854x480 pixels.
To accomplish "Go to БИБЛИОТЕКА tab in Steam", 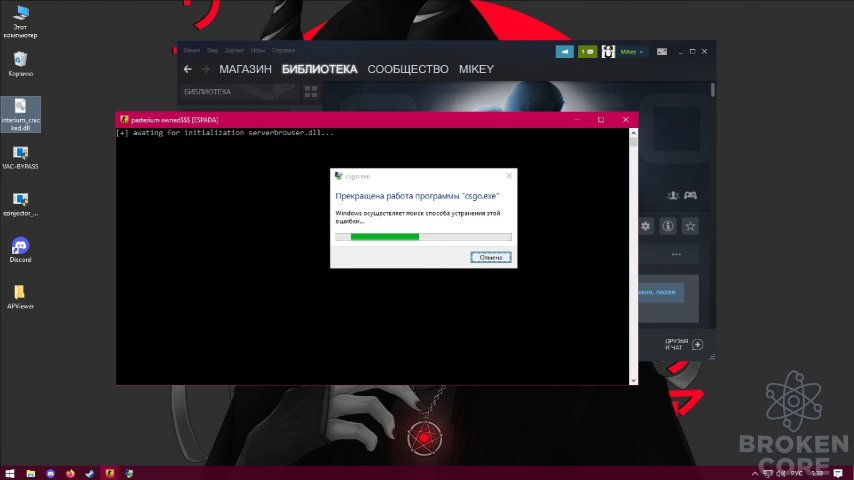I will 320,69.
